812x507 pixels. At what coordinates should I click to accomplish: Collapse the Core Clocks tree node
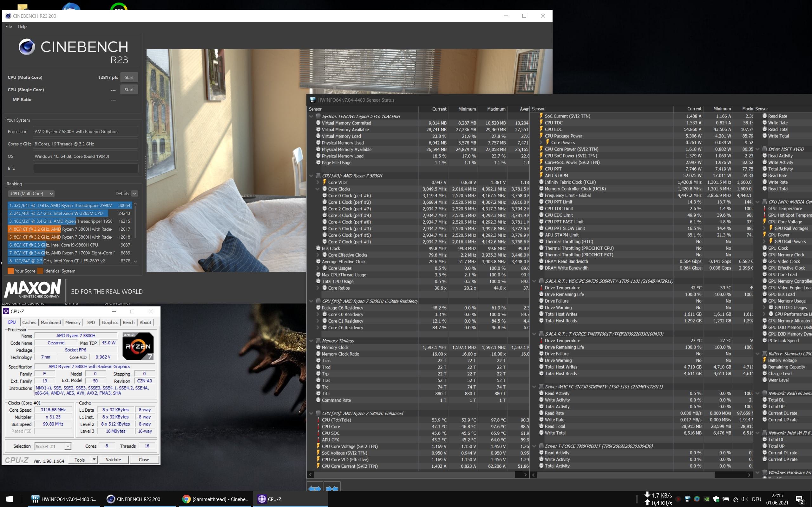tap(318, 189)
